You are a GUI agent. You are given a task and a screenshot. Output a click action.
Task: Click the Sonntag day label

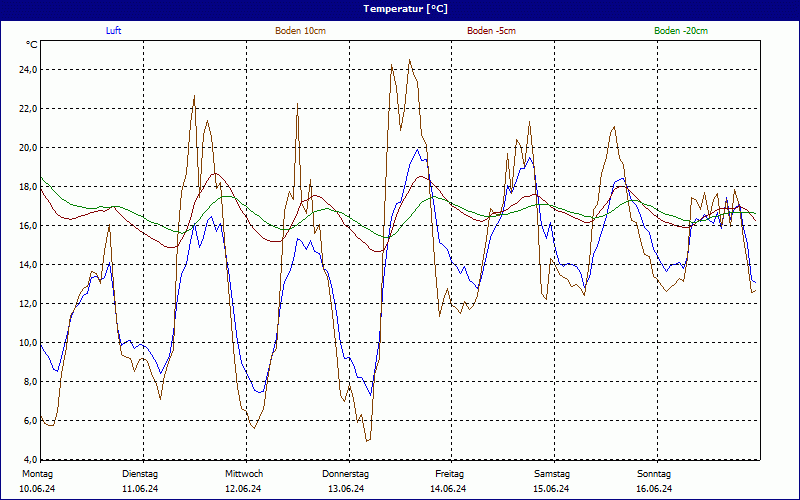tap(654, 474)
